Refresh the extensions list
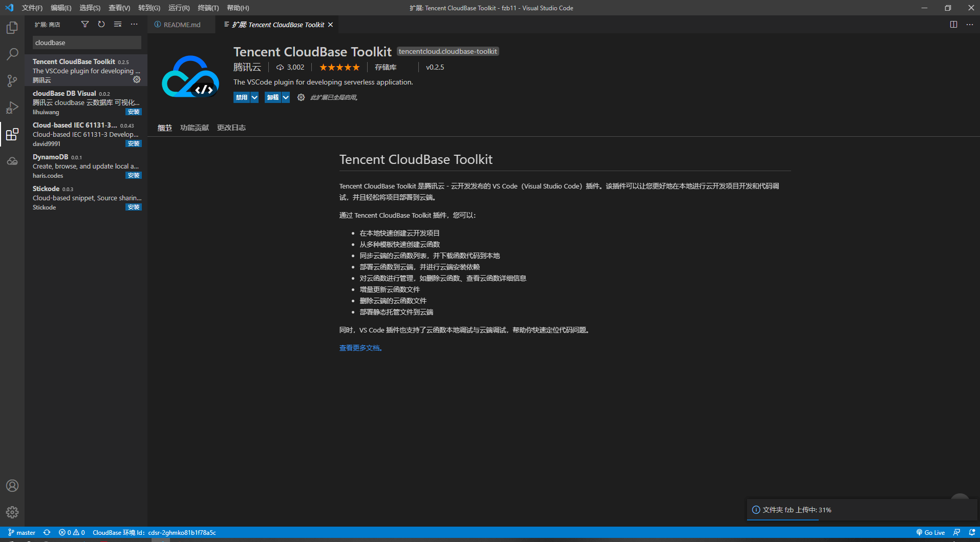 101,24
